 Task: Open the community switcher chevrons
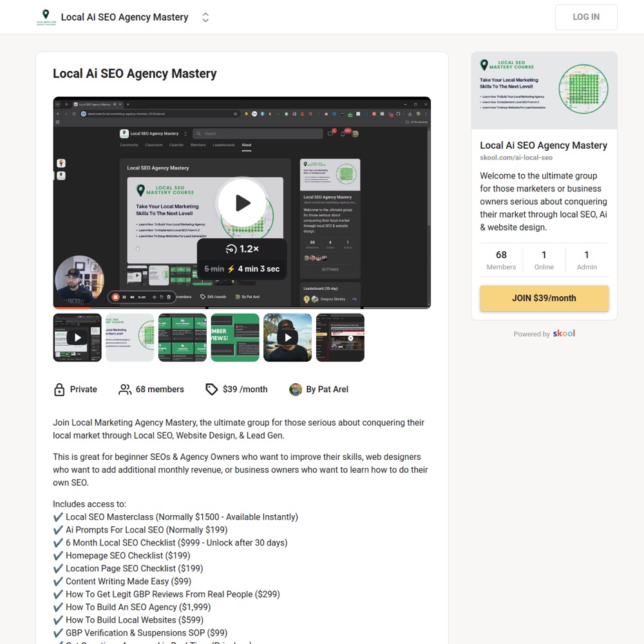click(205, 17)
